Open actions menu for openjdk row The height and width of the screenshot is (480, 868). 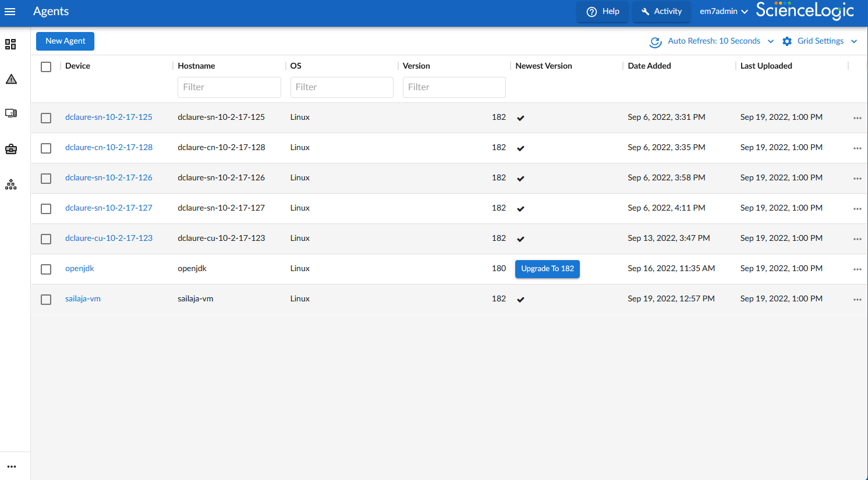point(857,269)
